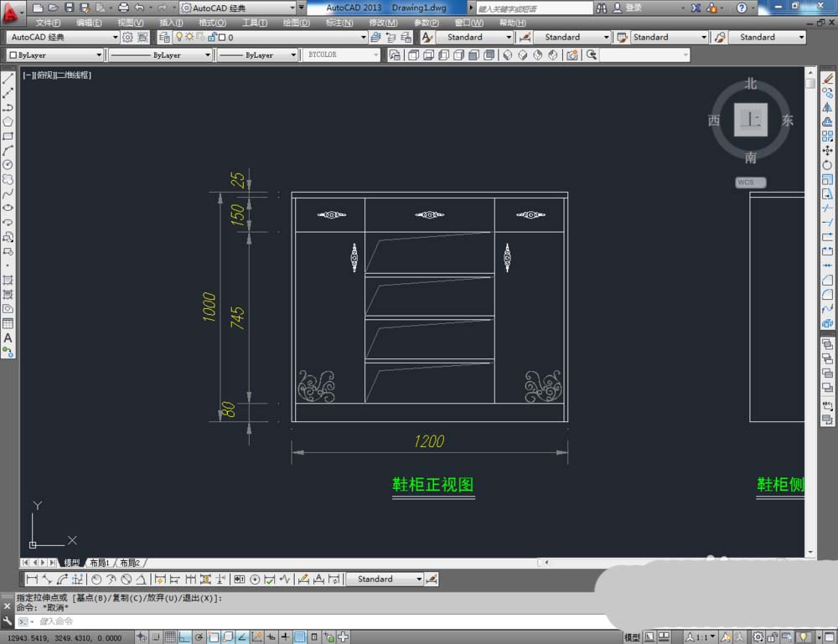This screenshot has width=838, height=644.
Task: Expand the Quick Access toolbar customize arrow
Action: [x=302, y=8]
